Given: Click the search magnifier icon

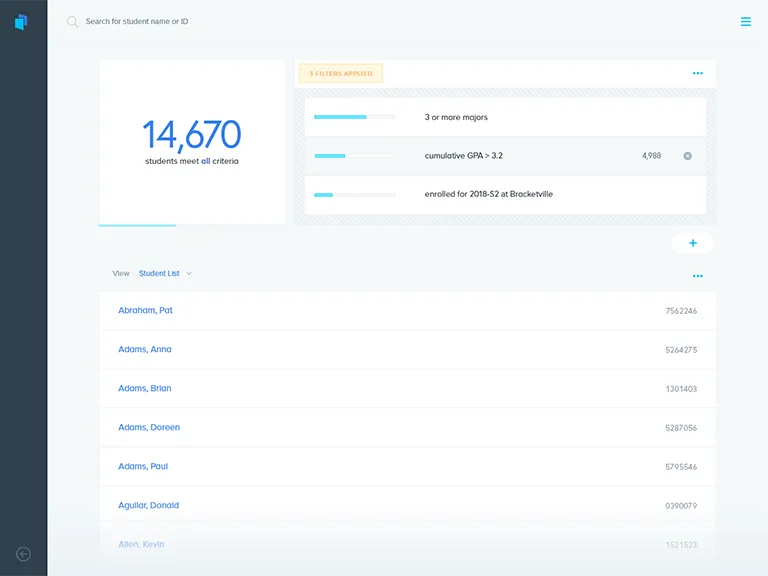Looking at the screenshot, I should pyautogui.click(x=72, y=22).
